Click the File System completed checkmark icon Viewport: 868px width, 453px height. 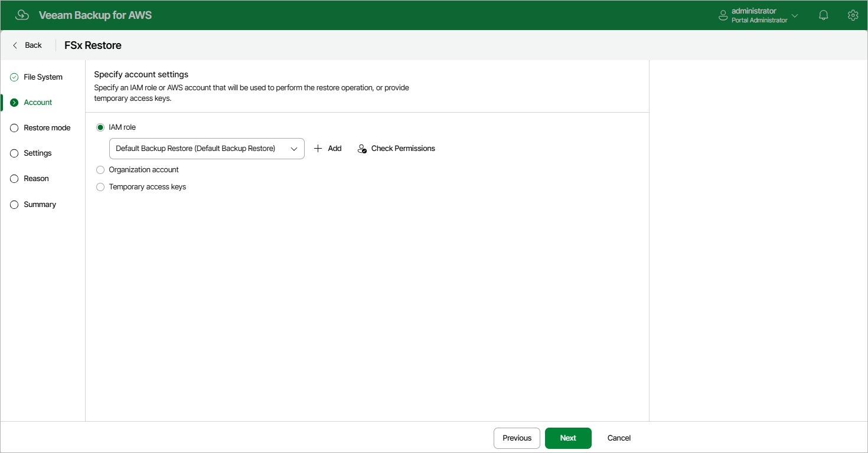[x=14, y=77]
